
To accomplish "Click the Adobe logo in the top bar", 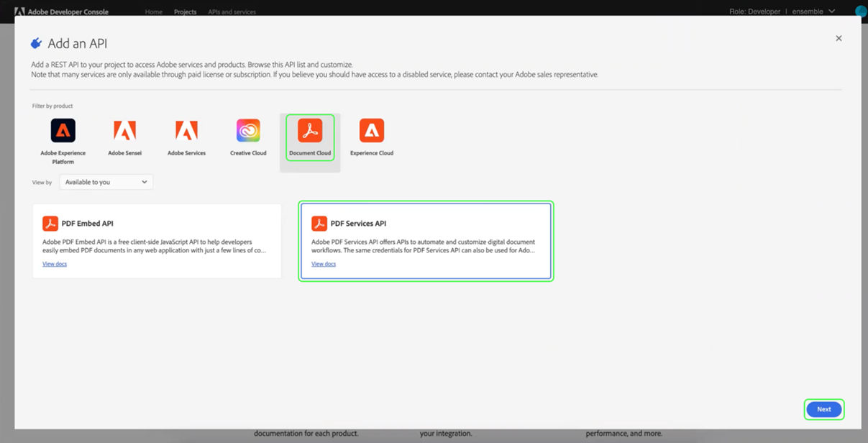I will point(19,12).
